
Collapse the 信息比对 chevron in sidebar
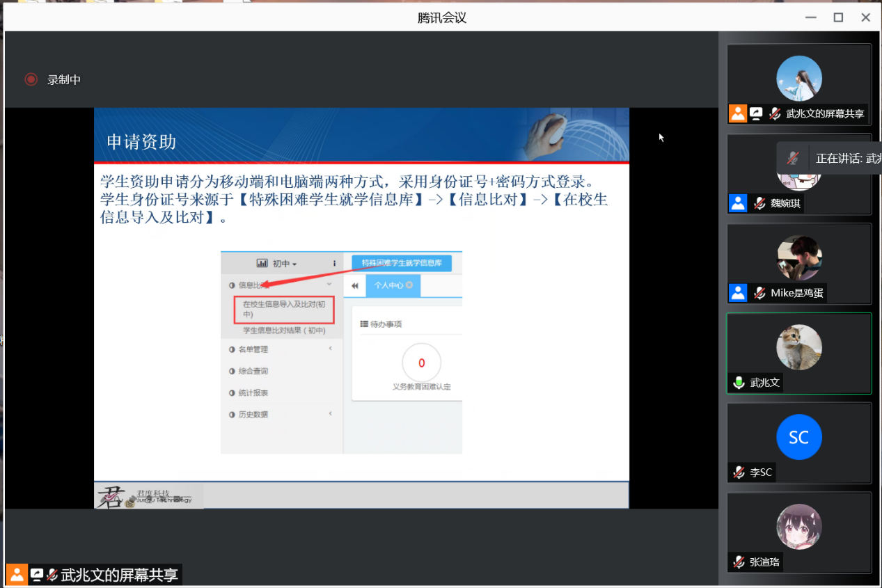coord(330,285)
